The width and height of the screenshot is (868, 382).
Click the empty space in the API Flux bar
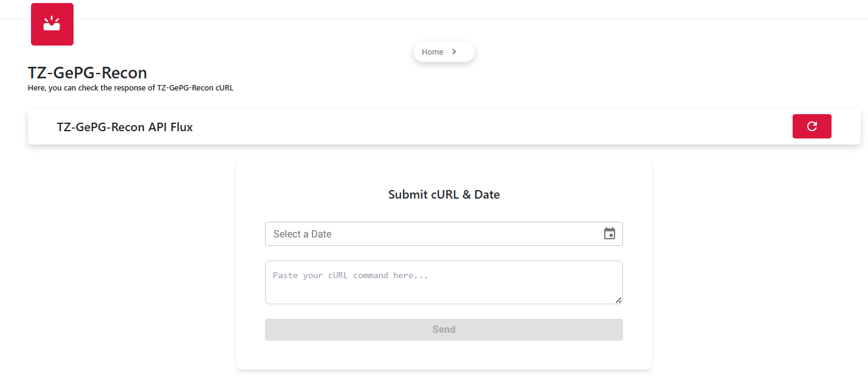pyautogui.click(x=486, y=127)
